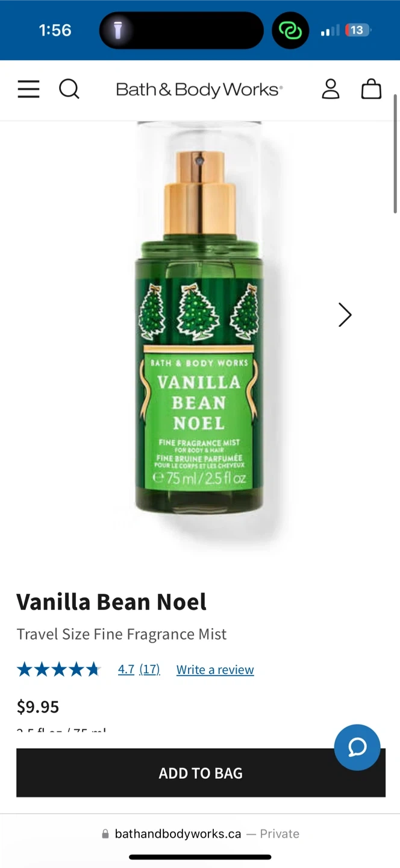This screenshot has width=400, height=868.
Task: Tap the flashlight indicator in Dynamic Island
Action: [x=117, y=30]
